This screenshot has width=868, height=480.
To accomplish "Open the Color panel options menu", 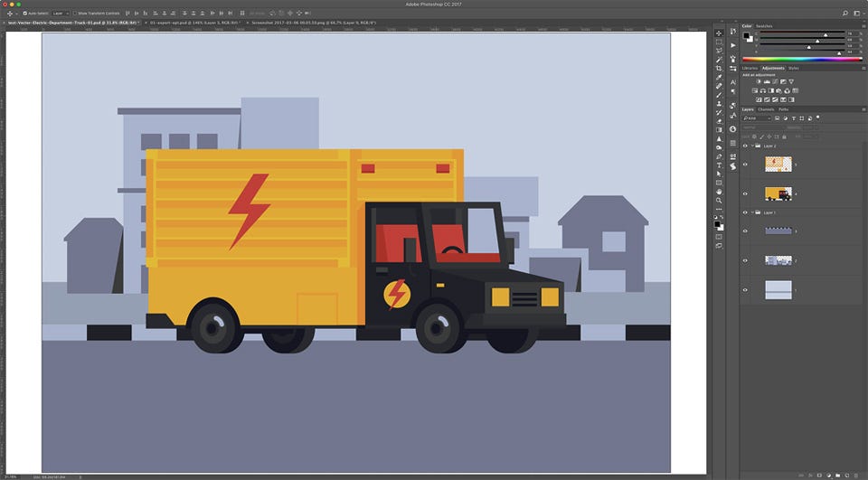I will (x=863, y=26).
